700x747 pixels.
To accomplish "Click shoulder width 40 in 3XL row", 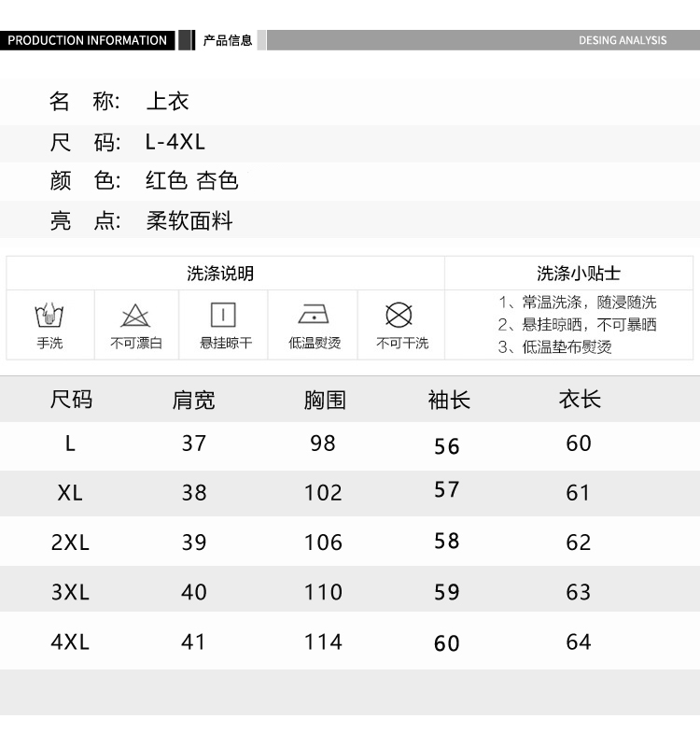I will (194, 592).
